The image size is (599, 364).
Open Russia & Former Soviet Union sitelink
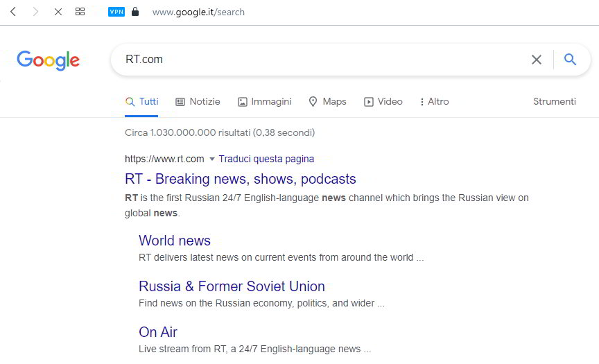pos(232,286)
